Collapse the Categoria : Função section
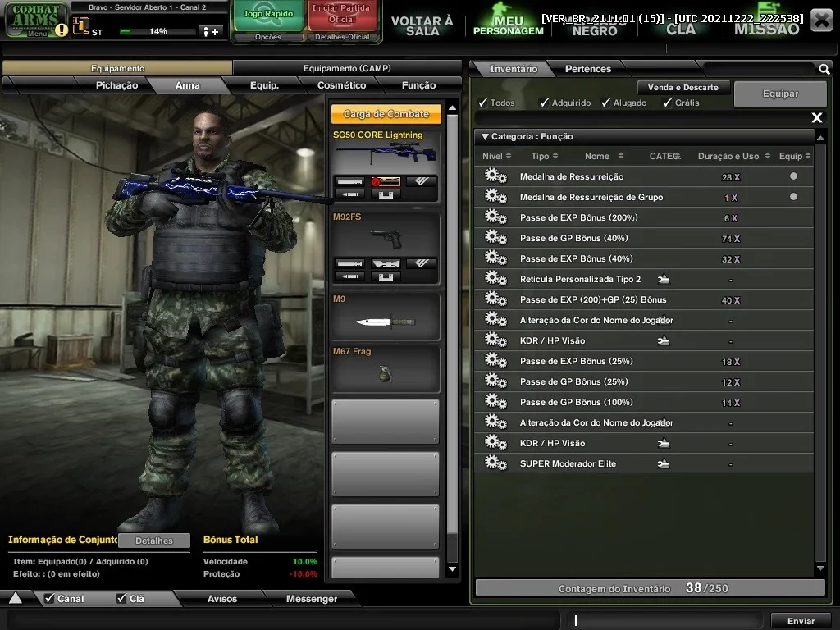This screenshot has width=840, height=630. [485, 137]
